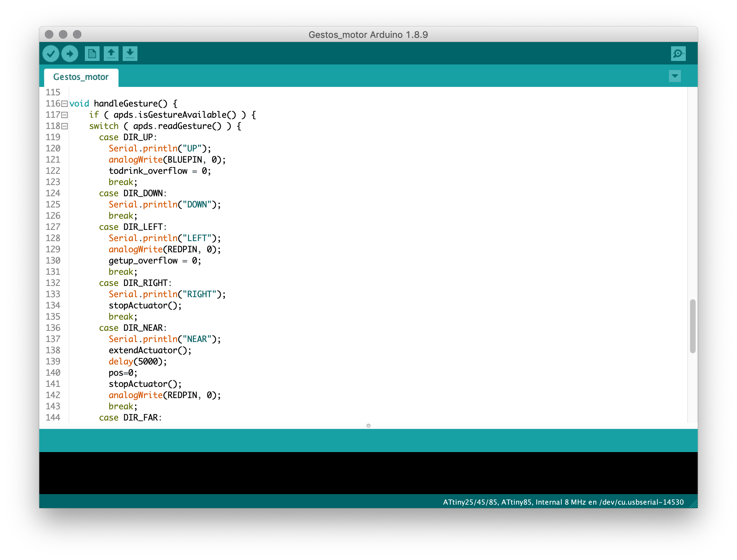Click Serial.println("DOWN"); line
The height and width of the screenshot is (560, 737).
pos(165,205)
